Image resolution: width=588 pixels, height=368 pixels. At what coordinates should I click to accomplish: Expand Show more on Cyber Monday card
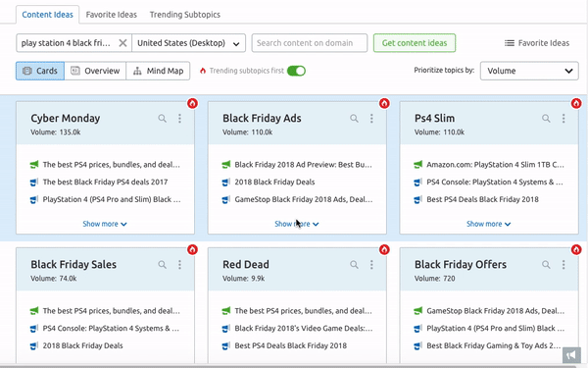[x=105, y=224]
